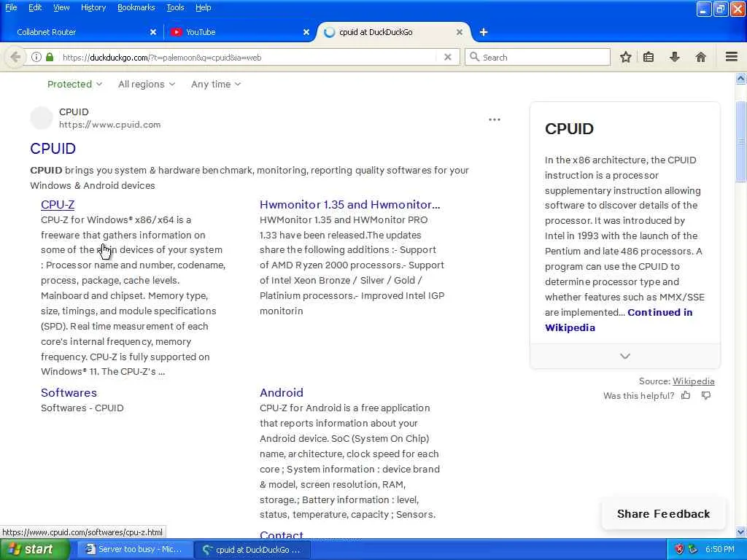Switch to Server too busy taskbar window
Screen dimensions: 747x560
tap(135, 550)
